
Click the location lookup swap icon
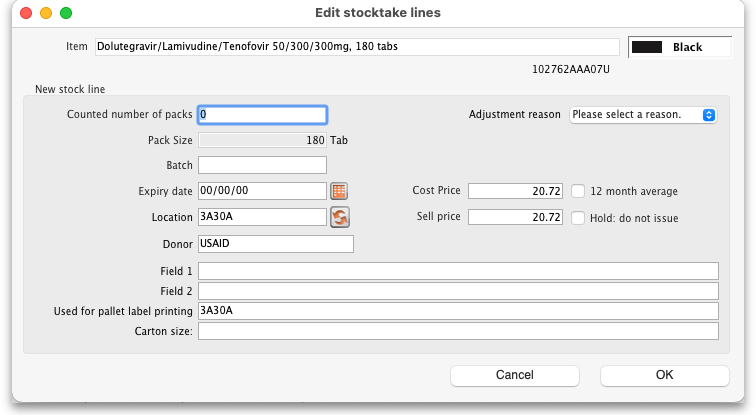coord(339,217)
